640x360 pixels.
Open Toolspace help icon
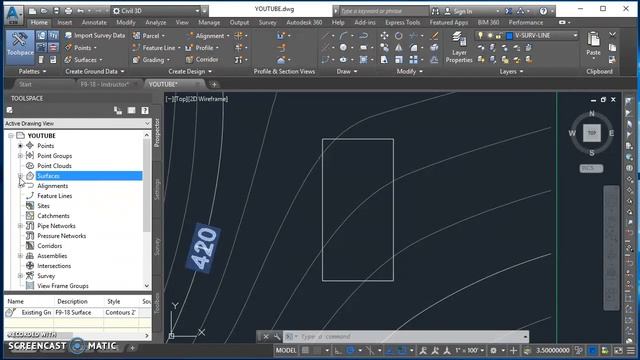pos(144,111)
